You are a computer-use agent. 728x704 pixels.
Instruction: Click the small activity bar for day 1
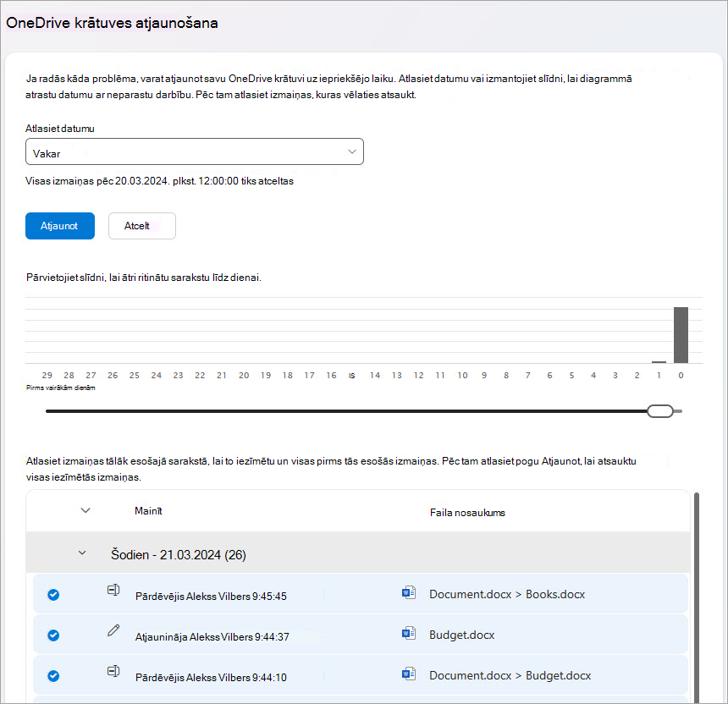point(659,362)
